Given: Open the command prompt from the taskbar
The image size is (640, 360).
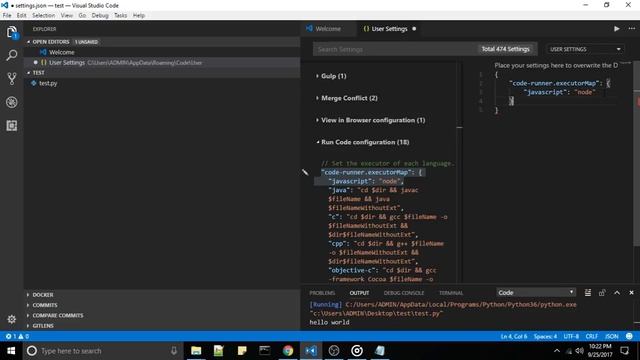Looking at the screenshot, I should (x=264, y=351).
